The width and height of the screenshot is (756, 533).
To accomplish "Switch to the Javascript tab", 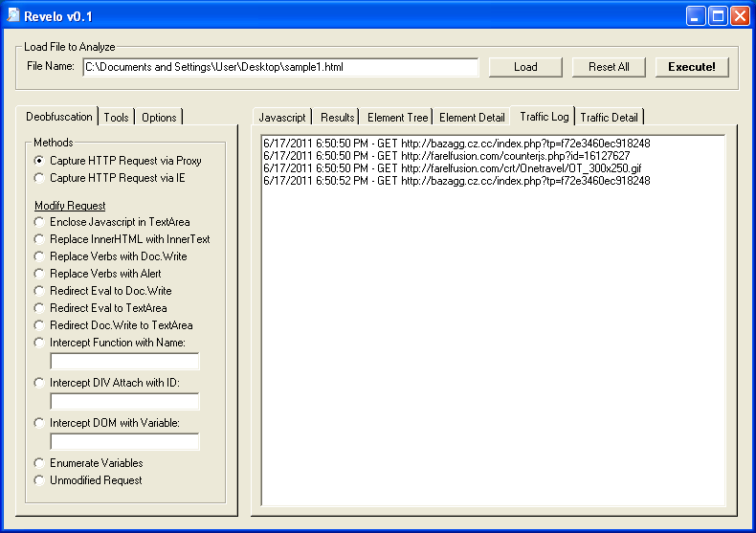I will [x=282, y=118].
